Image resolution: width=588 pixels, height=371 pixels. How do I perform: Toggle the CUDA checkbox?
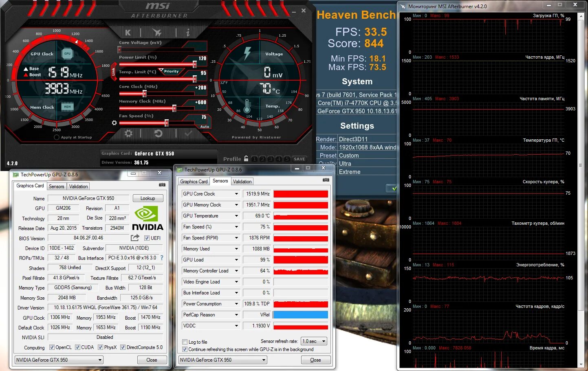tap(77, 347)
